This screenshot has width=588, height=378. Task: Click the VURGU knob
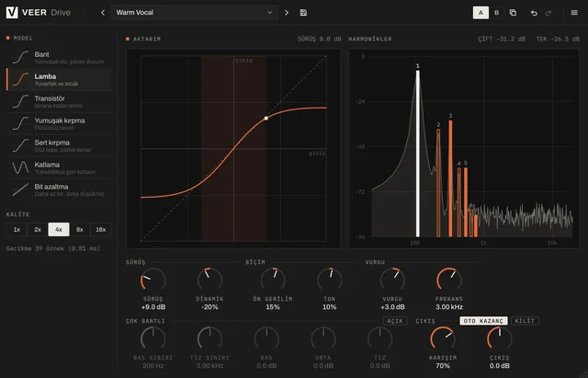pos(392,280)
